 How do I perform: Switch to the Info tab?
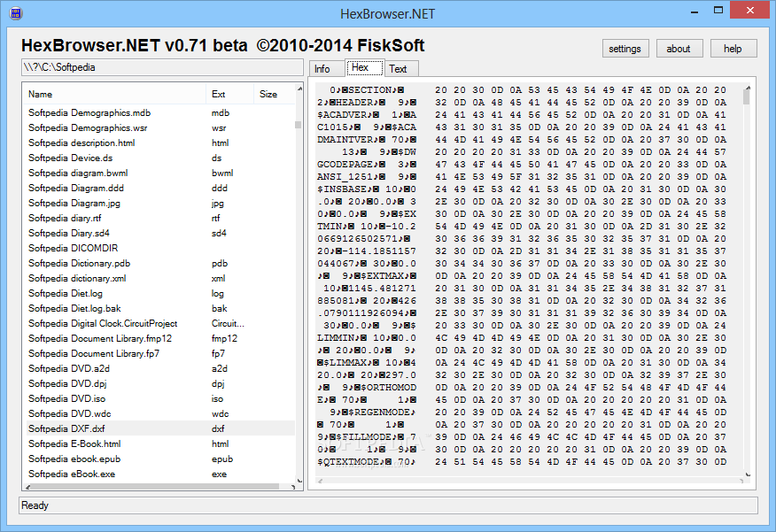tap(325, 69)
